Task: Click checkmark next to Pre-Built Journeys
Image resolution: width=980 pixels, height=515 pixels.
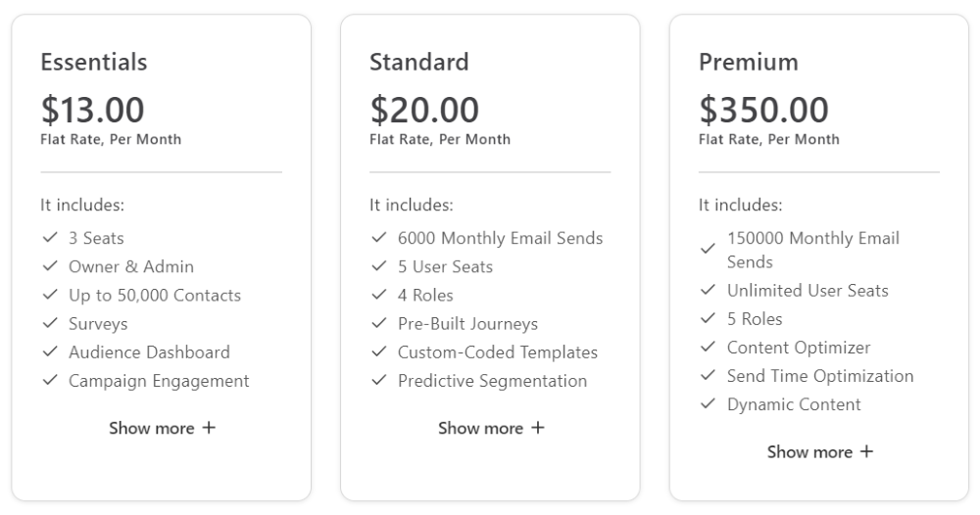Action: (378, 323)
